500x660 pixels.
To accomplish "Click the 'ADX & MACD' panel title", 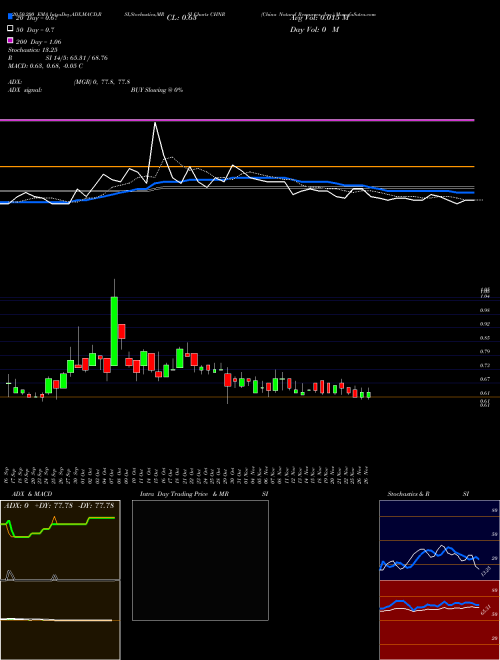I will point(32,494).
